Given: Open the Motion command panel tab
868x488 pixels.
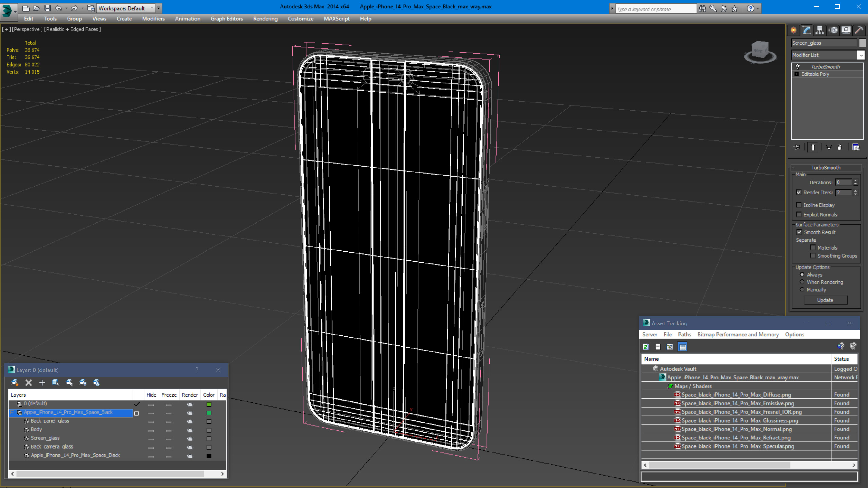Looking at the screenshot, I should pos(833,30).
